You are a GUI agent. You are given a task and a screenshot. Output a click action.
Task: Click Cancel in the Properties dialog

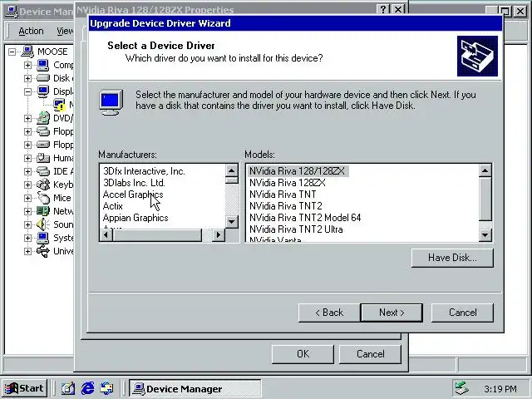[371, 354]
